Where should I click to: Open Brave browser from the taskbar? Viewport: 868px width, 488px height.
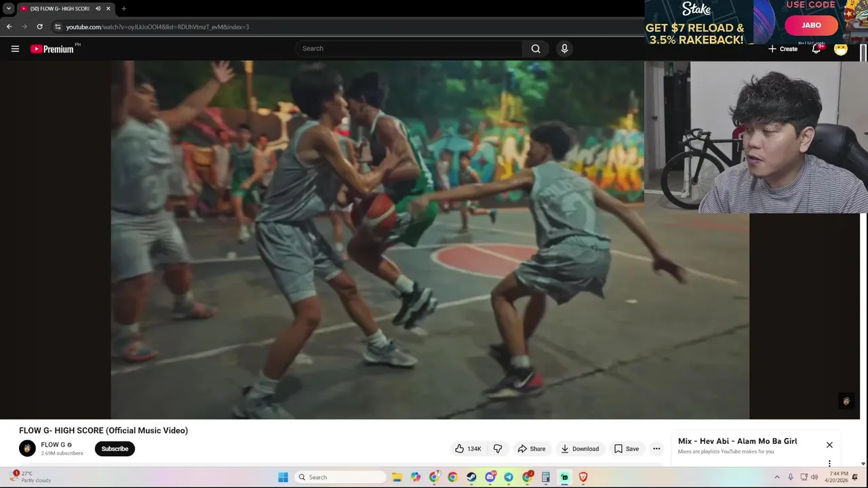point(583,477)
